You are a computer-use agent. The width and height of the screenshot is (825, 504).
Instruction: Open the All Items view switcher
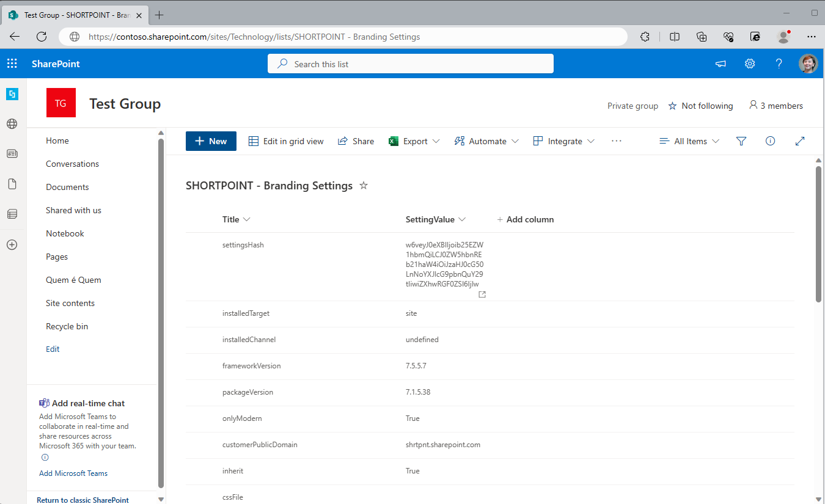690,141
